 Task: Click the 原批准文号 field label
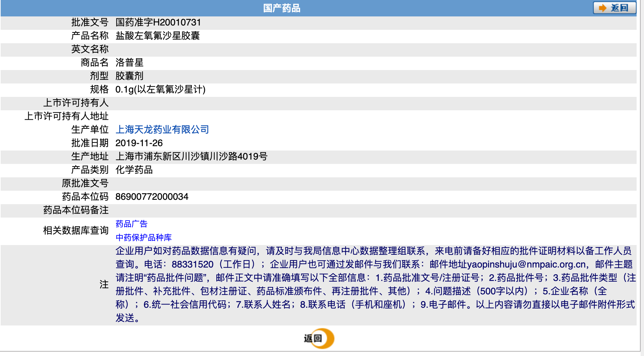click(85, 183)
